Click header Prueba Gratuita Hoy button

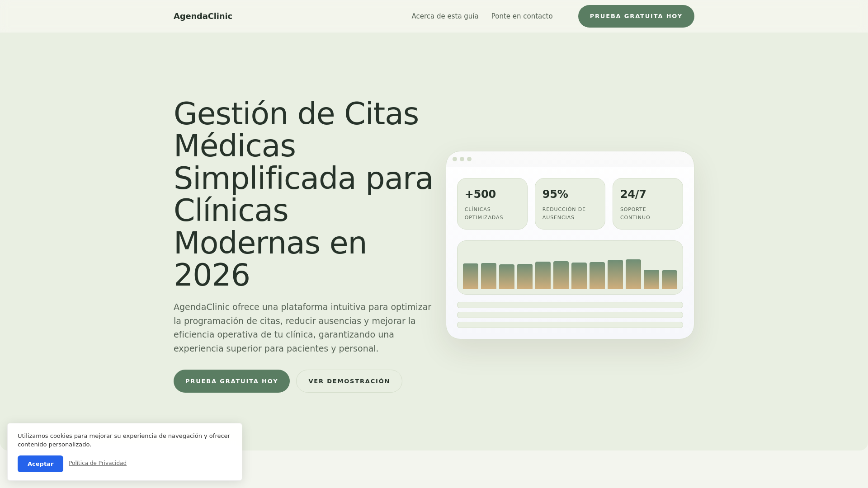636,16
